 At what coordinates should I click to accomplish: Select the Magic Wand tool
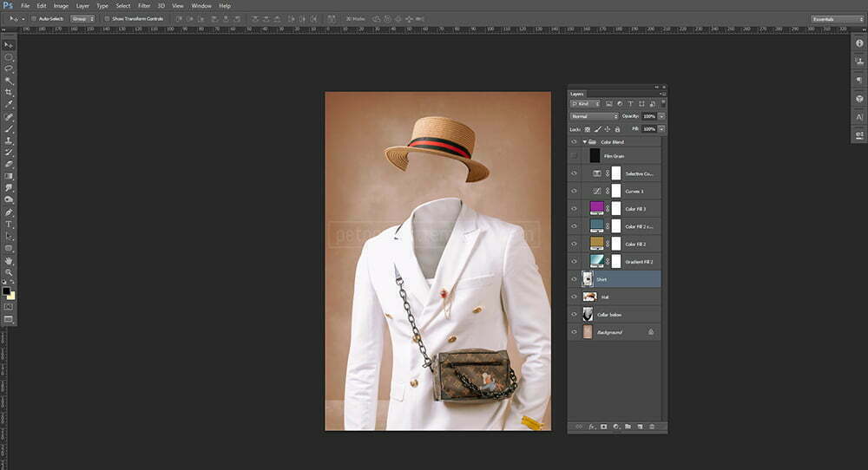coord(10,80)
